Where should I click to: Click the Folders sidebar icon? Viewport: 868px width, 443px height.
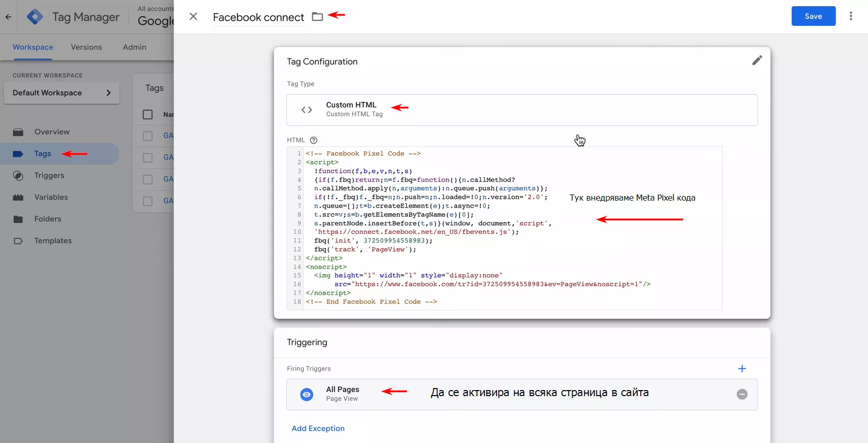(18, 219)
